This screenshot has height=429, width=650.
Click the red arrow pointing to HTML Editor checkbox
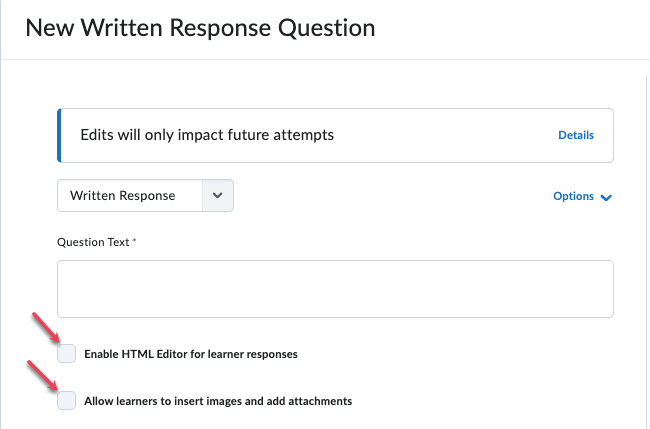click(46, 327)
